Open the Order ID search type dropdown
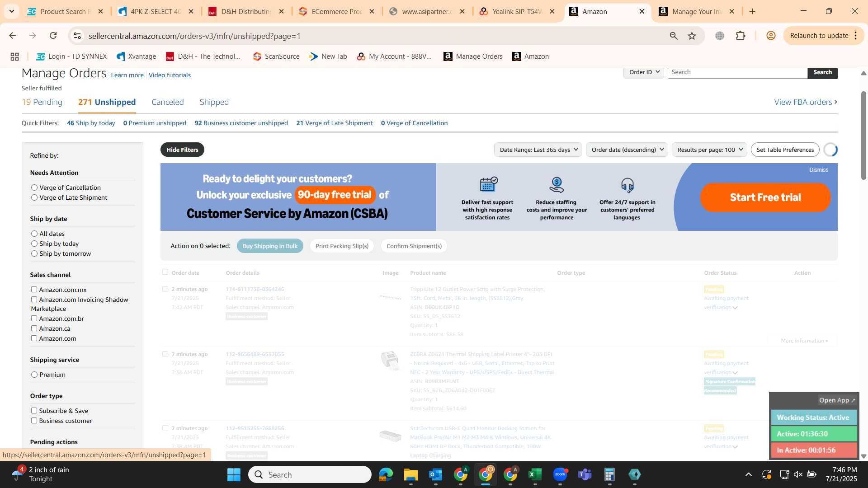The width and height of the screenshot is (868, 488). pyautogui.click(x=644, y=72)
